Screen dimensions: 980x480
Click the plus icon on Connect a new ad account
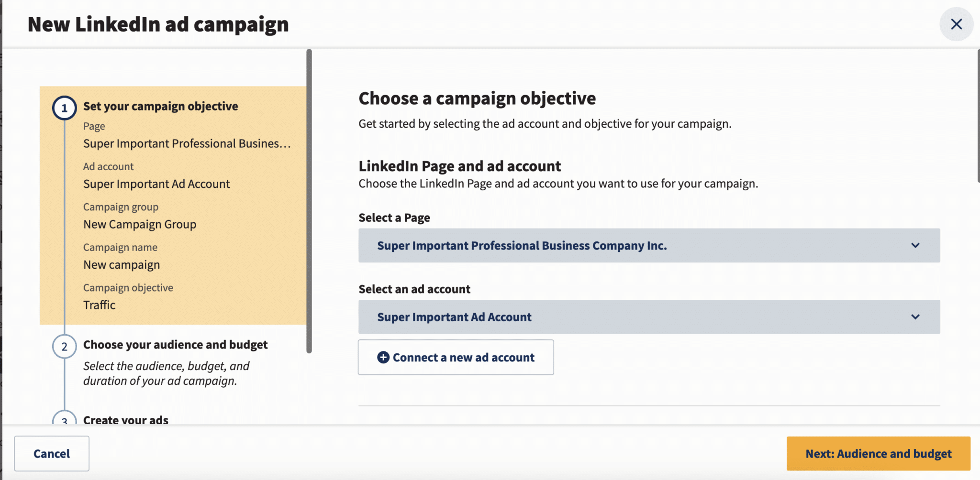tap(382, 357)
